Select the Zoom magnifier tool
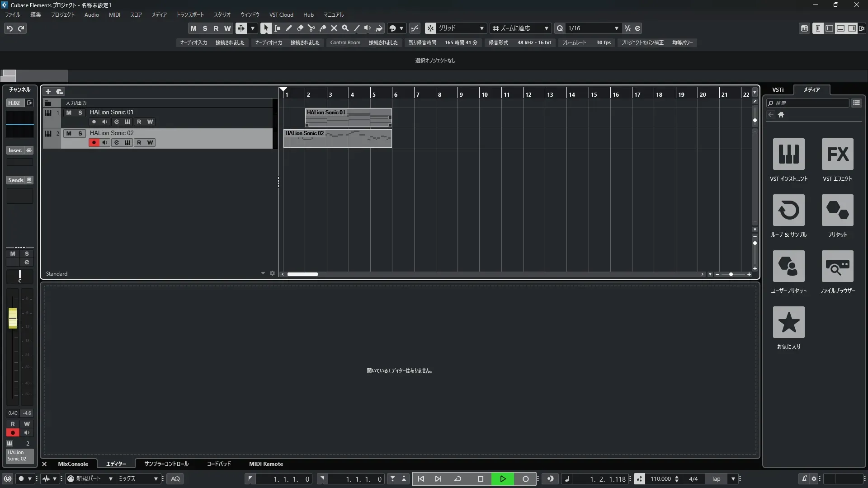This screenshot has width=868, height=488. point(345,28)
